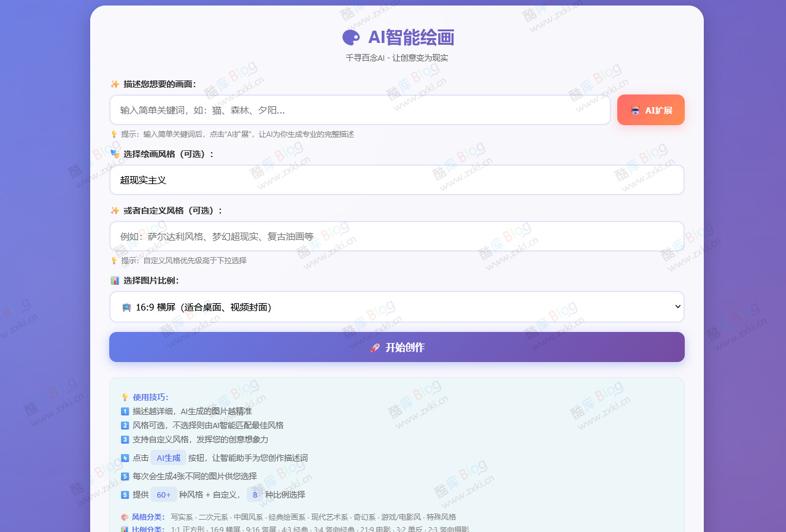Click the 开始创作 button
The width and height of the screenshot is (786, 532).
[396, 347]
